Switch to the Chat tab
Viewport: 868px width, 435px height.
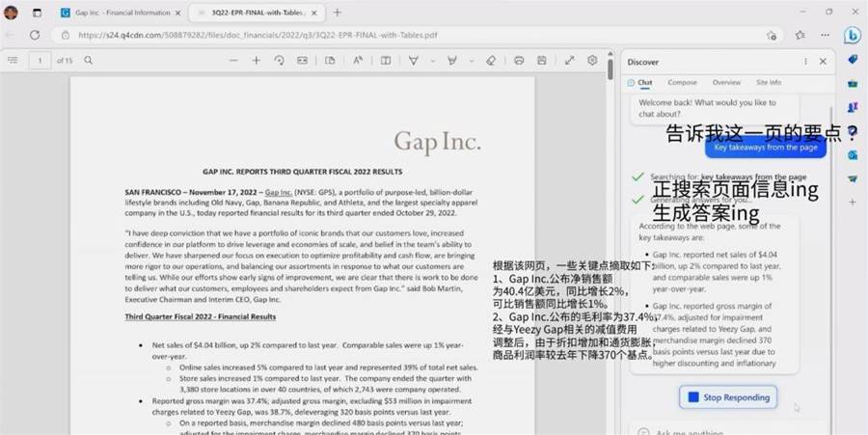[640, 82]
